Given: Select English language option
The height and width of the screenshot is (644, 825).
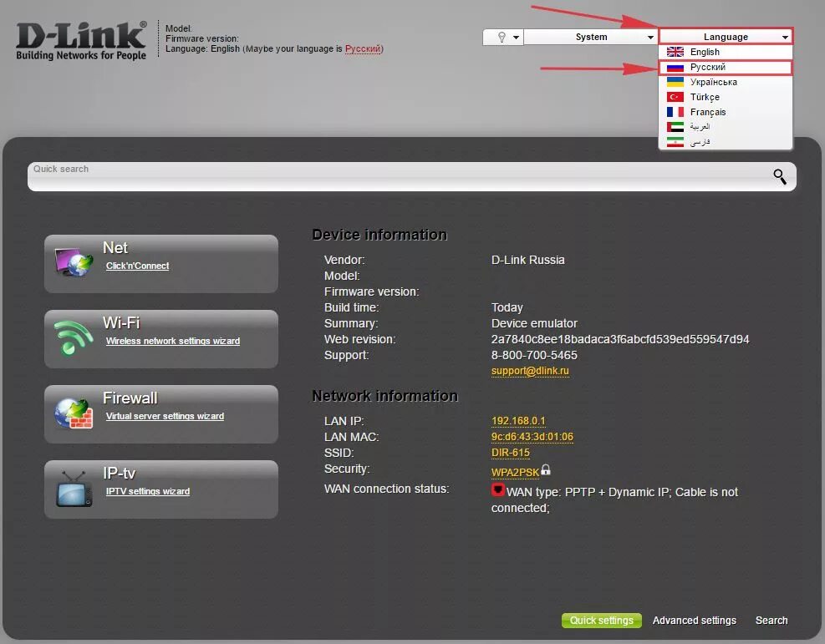Looking at the screenshot, I should (726, 52).
